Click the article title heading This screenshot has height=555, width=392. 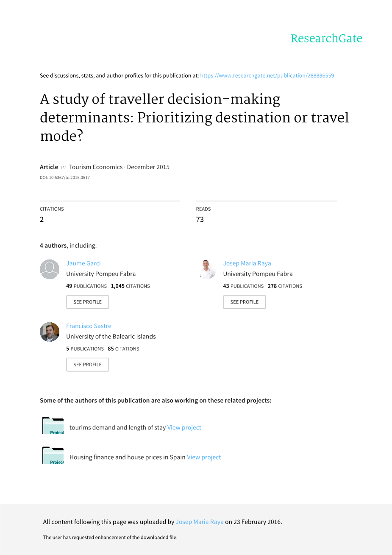pyautogui.click(x=194, y=117)
